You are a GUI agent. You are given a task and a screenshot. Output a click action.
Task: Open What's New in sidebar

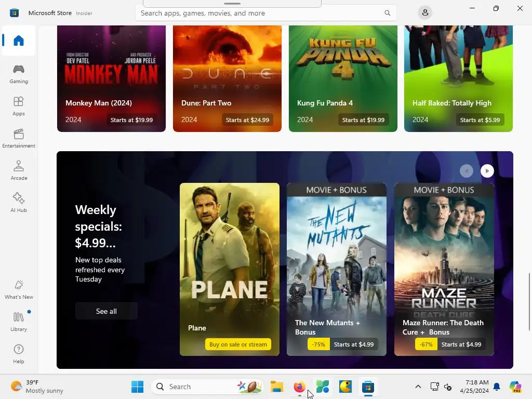19,290
